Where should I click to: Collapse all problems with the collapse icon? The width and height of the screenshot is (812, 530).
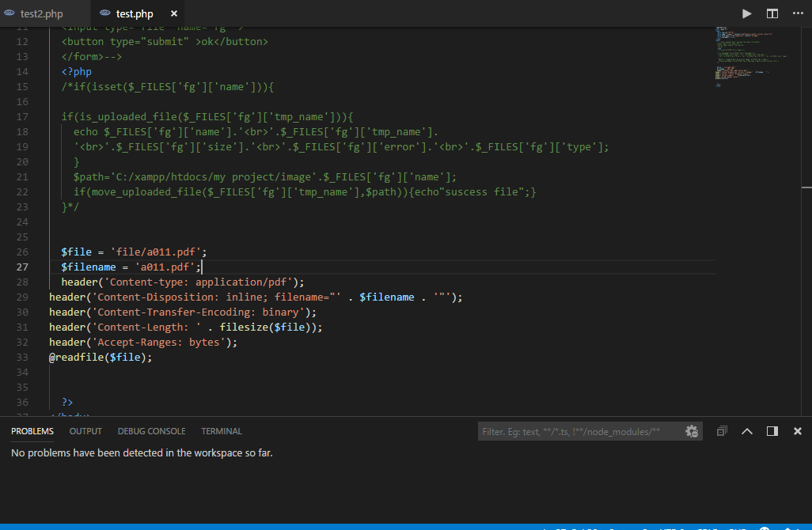[x=721, y=431]
